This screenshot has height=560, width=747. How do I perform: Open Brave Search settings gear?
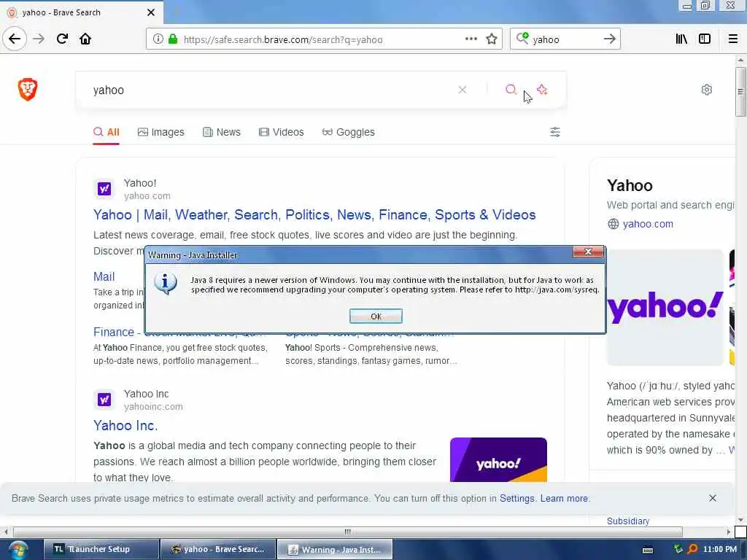[706, 90]
